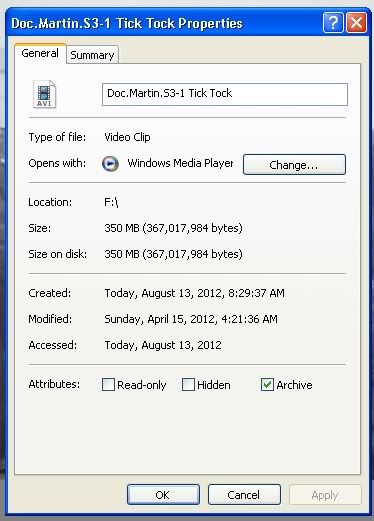Click the F:\ location value
Screen dimensions: 374x521
pyautogui.click(x=111, y=202)
